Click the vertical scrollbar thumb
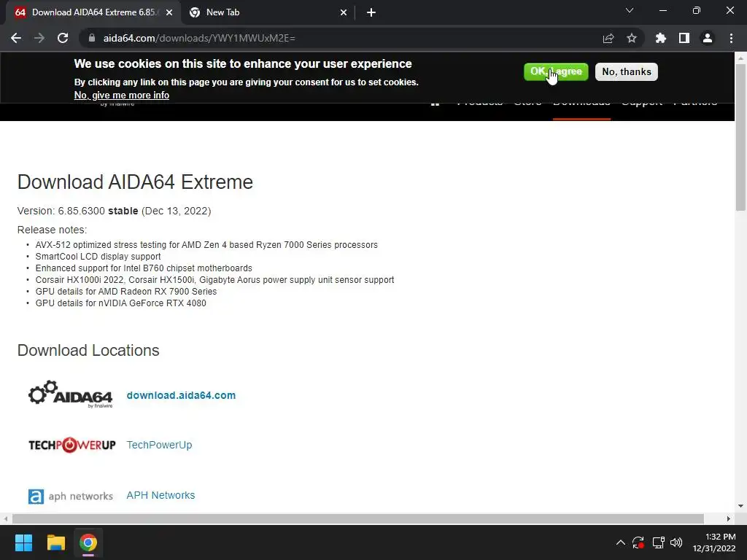The image size is (747, 560). coord(740,137)
